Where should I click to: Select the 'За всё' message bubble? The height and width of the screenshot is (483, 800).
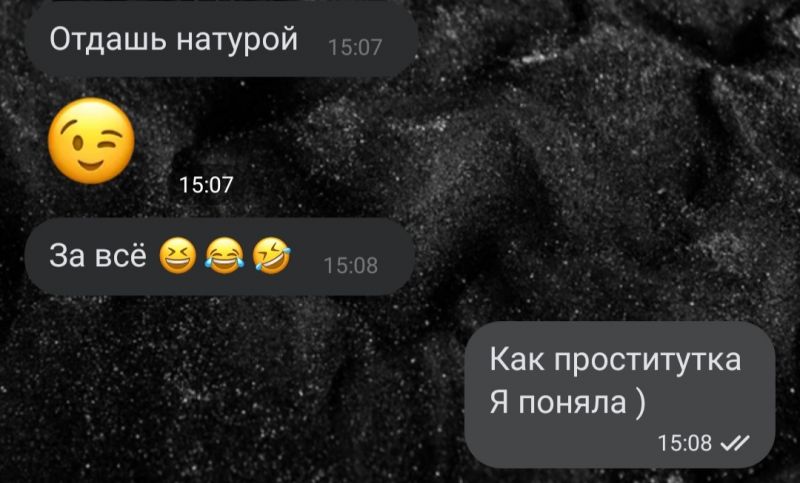219,257
